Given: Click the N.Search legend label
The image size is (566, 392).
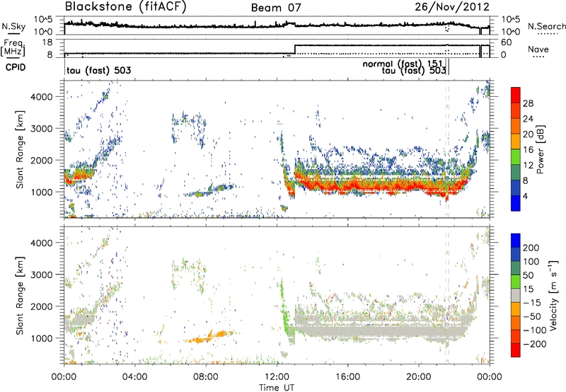Looking at the screenshot, I should click(546, 26).
